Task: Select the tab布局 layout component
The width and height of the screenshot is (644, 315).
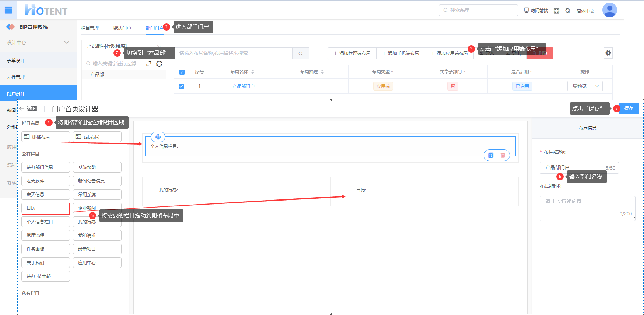Action: coord(97,137)
